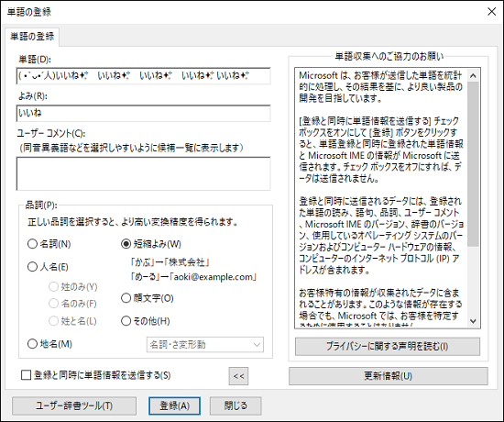Screen dimensions: 504x422
Task: Click the scrollbar up arrow in info text
Action: click(x=473, y=76)
